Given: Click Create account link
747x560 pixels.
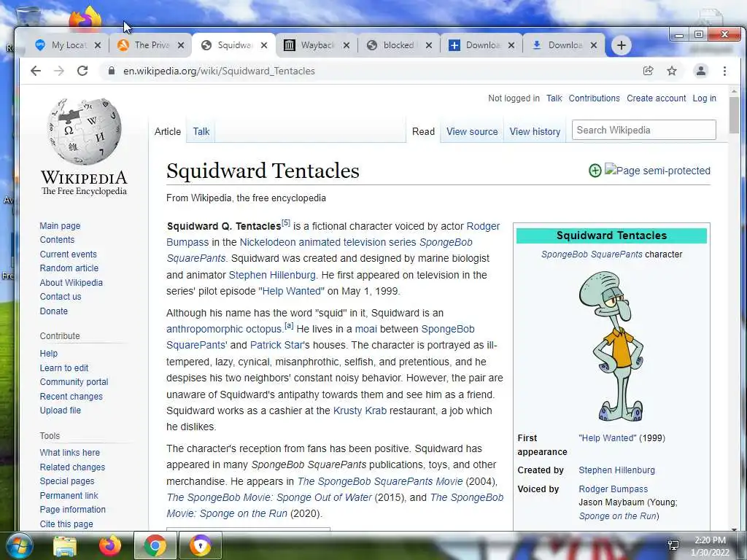Looking at the screenshot, I should [x=656, y=98].
